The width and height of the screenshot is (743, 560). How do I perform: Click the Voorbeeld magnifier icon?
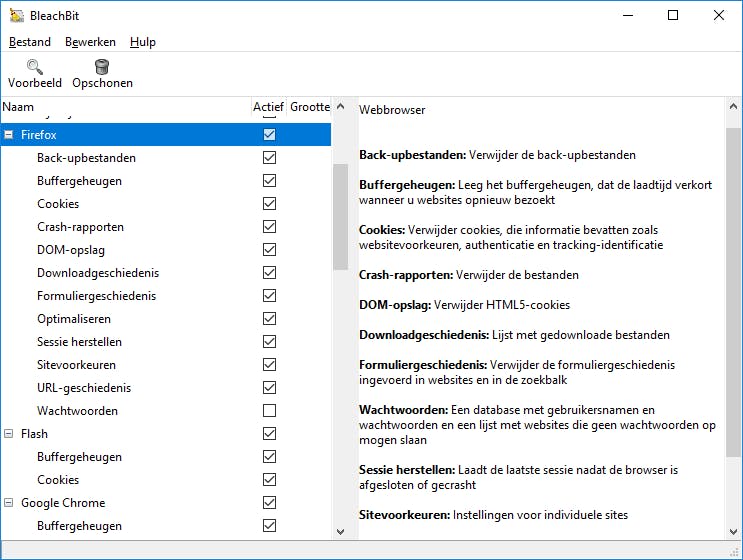35,66
